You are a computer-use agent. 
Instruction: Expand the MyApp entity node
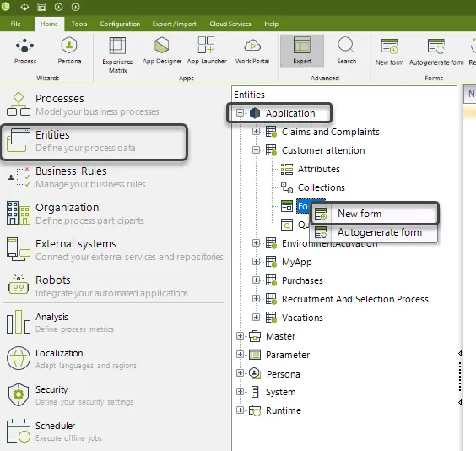click(x=256, y=262)
